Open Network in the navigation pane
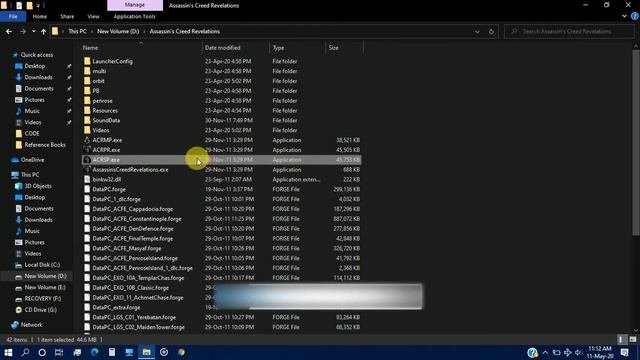The width and height of the screenshot is (640, 360). pyautogui.click(x=31, y=325)
